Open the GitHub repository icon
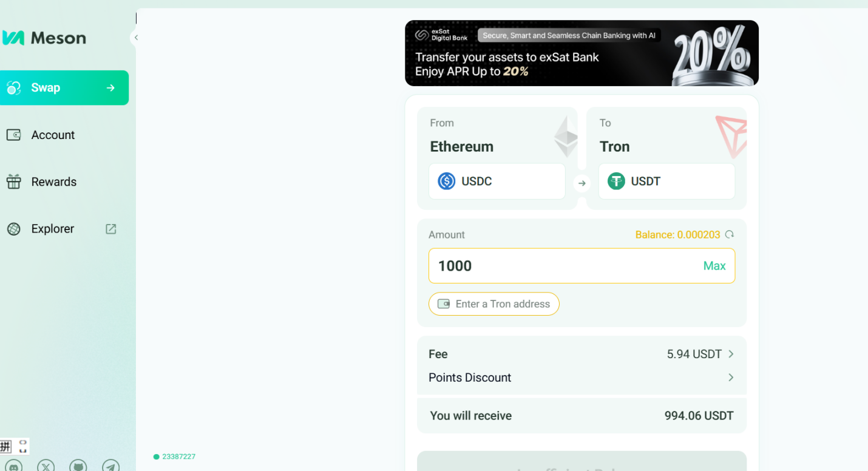Screen dimensions: 868x471 click(78, 466)
